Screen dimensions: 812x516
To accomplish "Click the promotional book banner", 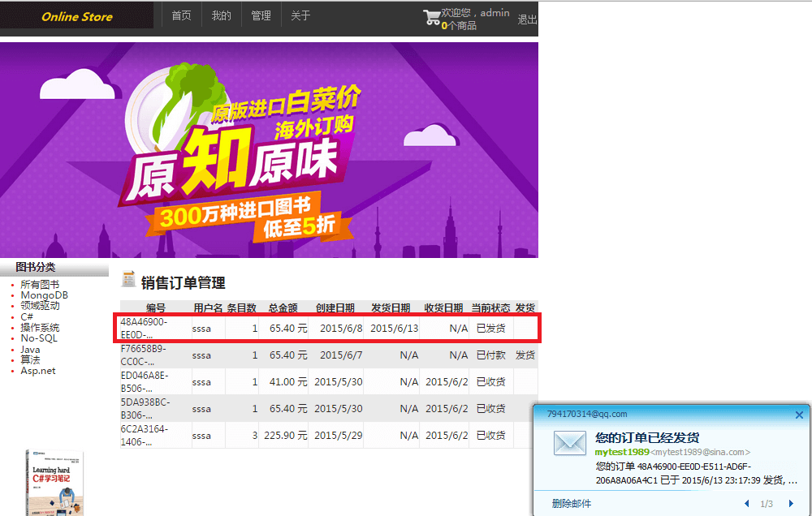I will click(269, 149).
